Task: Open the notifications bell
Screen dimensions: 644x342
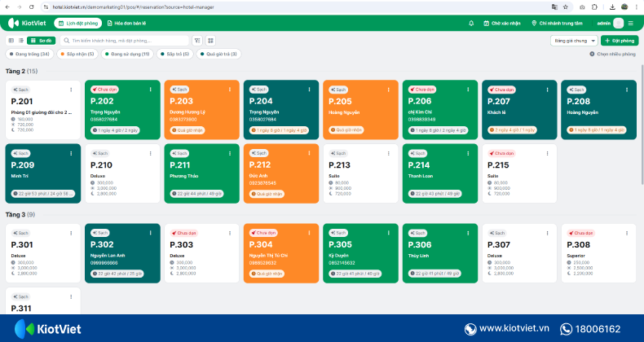Action: click(471, 24)
